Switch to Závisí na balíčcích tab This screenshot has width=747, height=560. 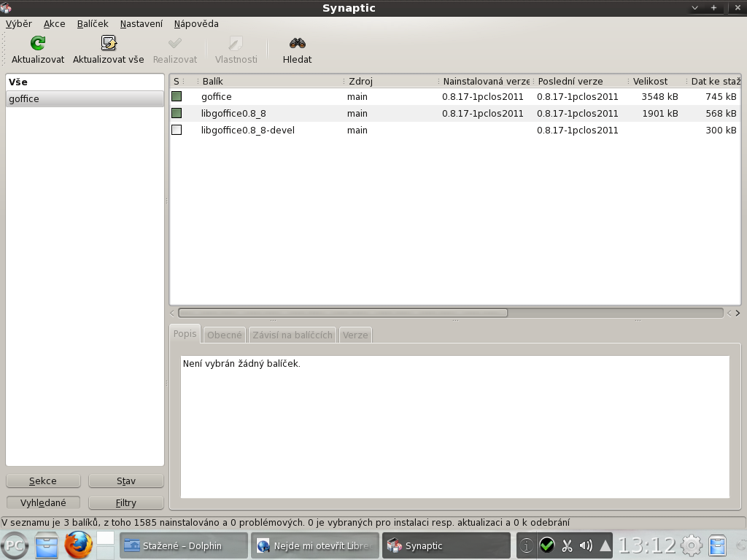point(293,335)
